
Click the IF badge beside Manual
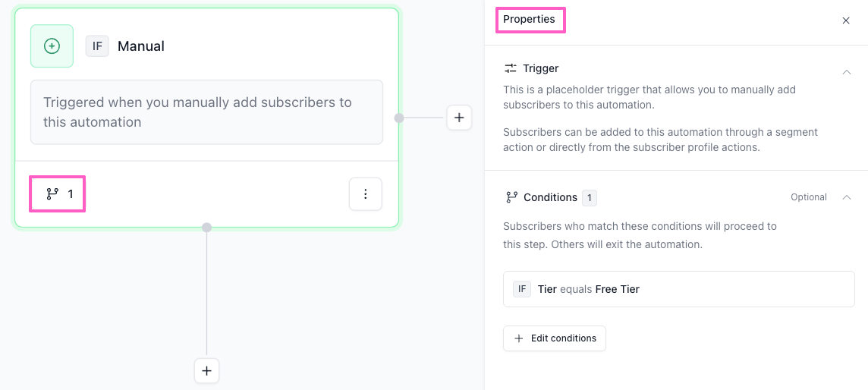(97, 46)
